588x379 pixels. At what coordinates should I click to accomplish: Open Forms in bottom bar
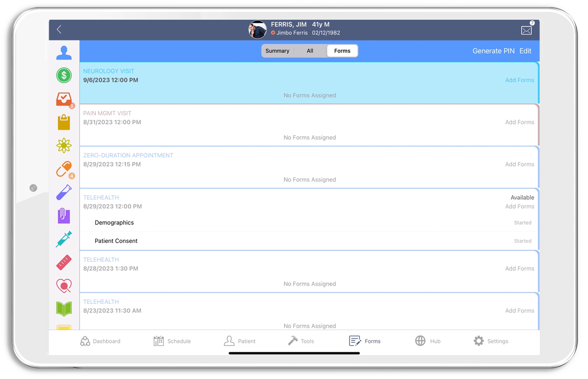365,341
